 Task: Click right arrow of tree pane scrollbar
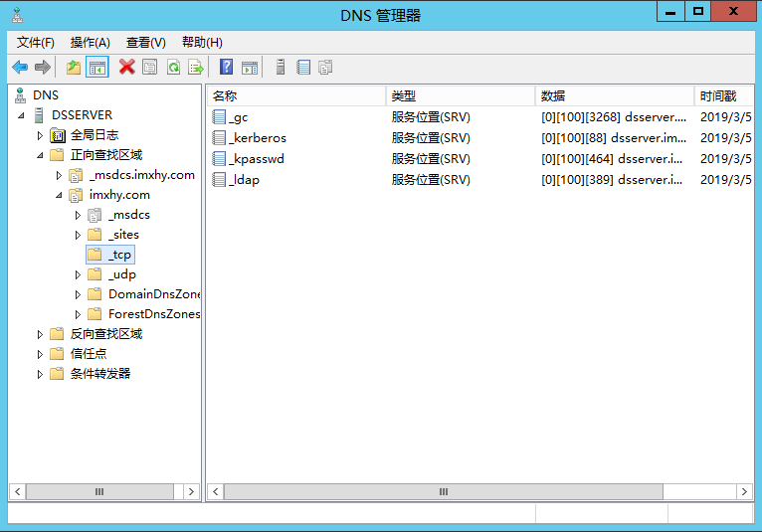point(191,491)
